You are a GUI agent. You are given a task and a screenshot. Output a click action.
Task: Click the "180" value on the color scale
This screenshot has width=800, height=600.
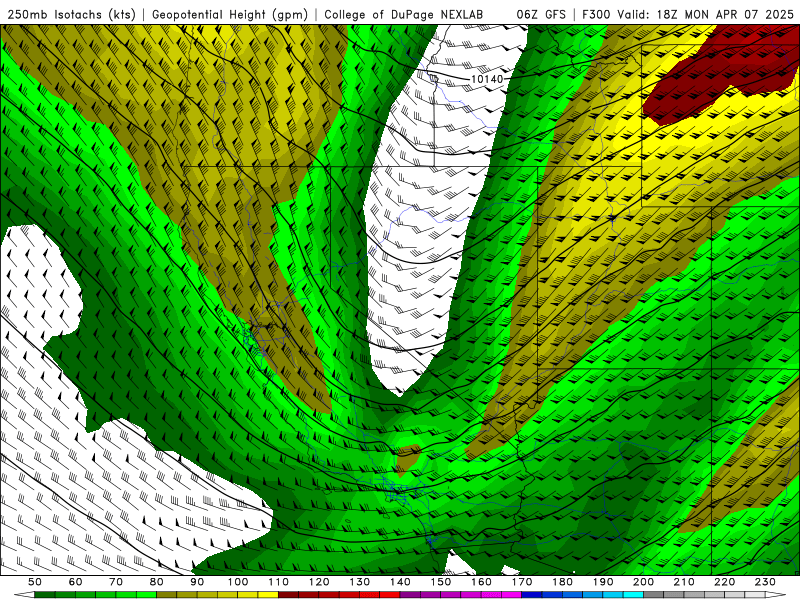point(562,582)
